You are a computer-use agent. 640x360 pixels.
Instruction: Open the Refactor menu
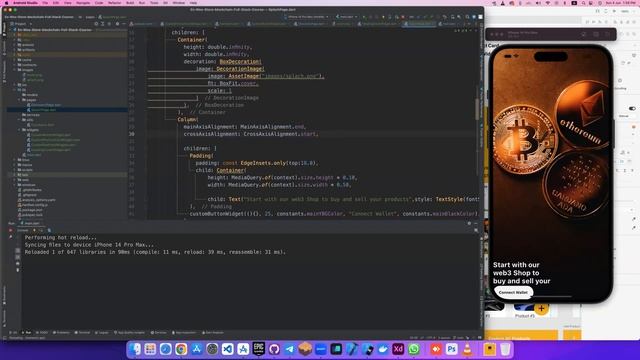pos(115,3)
